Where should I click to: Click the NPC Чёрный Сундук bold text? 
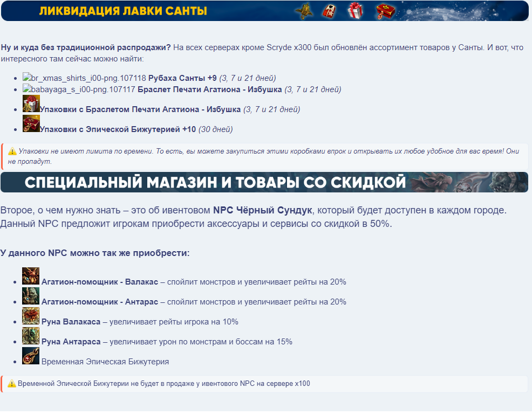pyautogui.click(x=263, y=210)
